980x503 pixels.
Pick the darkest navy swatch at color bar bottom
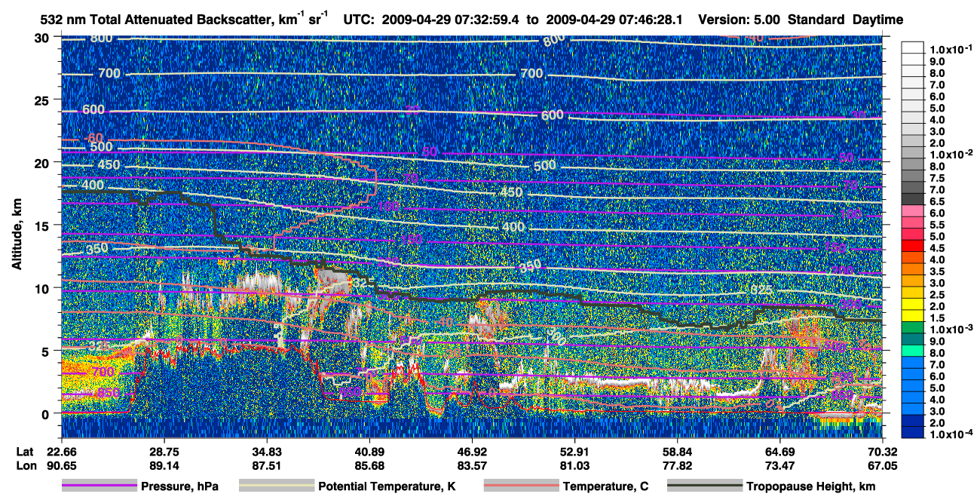pos(914,433)
